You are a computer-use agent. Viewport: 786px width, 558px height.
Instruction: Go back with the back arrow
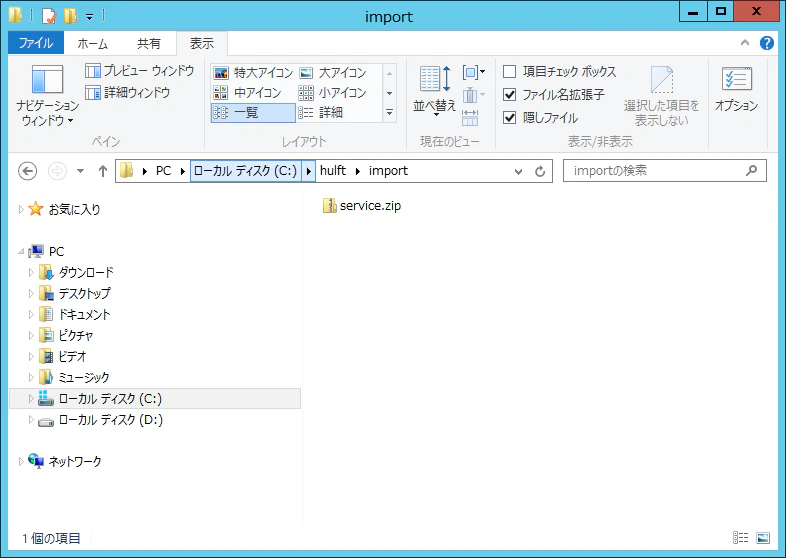point(28,171)
